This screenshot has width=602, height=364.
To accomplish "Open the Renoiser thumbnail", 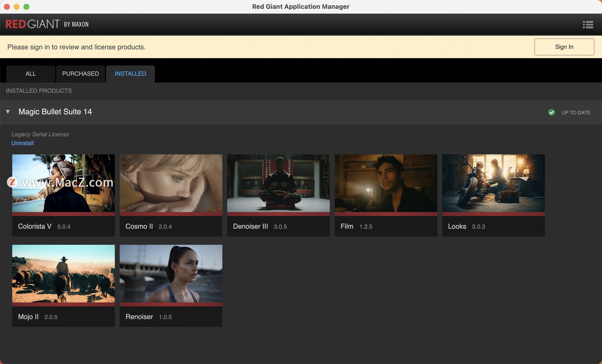I will [x=171, y=274].
